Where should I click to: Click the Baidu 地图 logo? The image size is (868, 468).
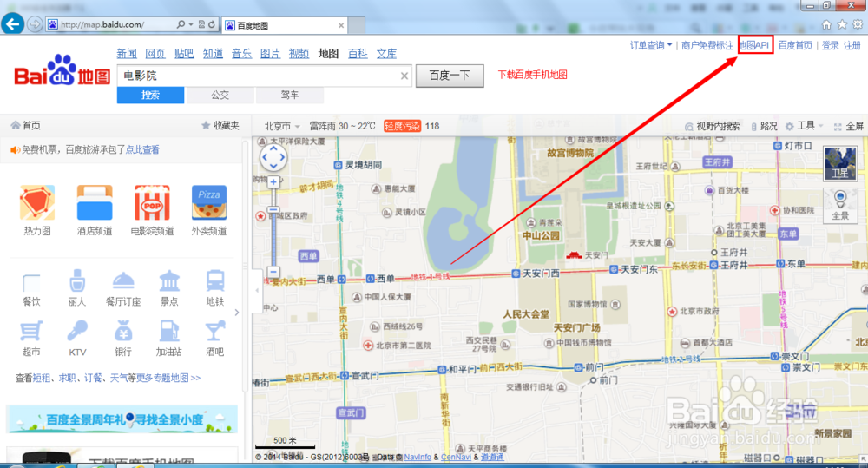[62, 71]
